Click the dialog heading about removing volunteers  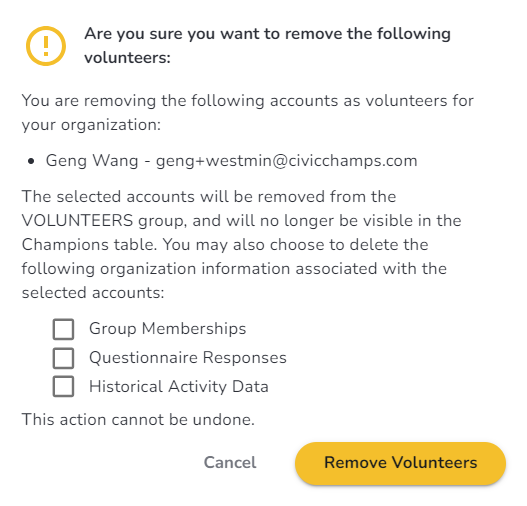(267, 46)
